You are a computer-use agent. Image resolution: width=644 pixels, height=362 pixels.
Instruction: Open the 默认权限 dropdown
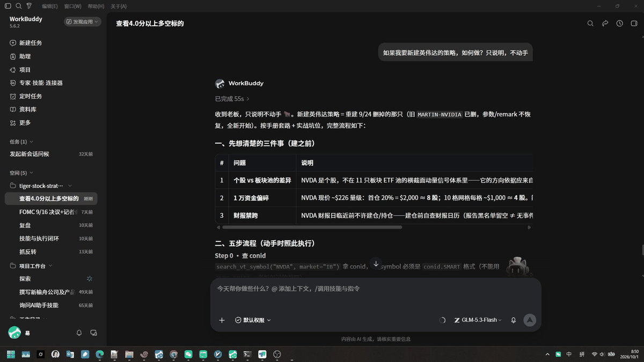click(253, 320)
